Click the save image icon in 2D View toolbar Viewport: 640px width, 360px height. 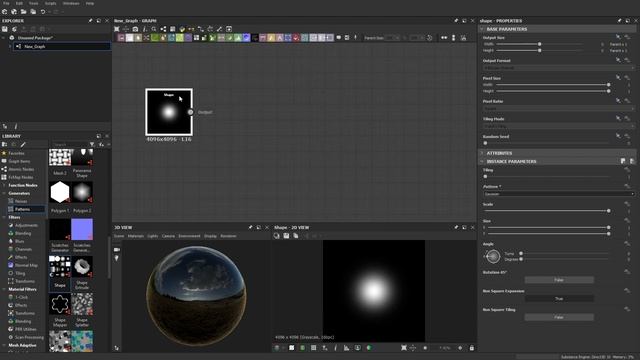click(x=286, y=236)
